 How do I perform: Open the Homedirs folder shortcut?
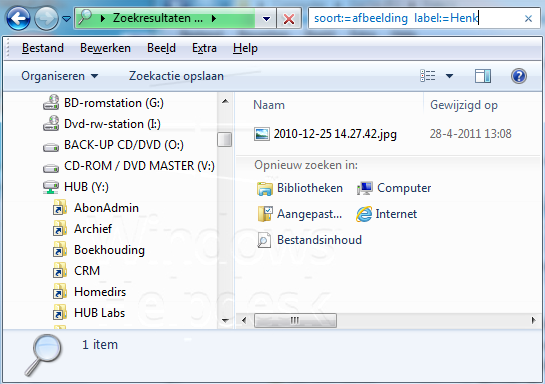click(x=100, y=292)
